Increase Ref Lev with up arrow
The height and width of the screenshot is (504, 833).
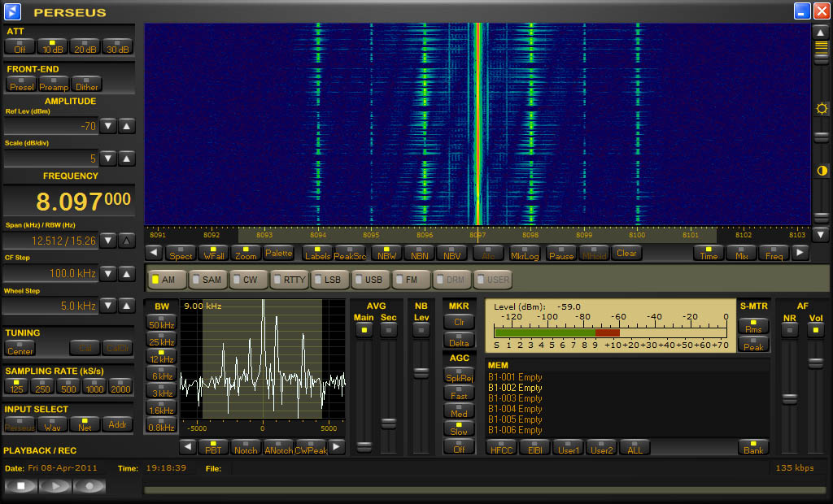point(126,126)
